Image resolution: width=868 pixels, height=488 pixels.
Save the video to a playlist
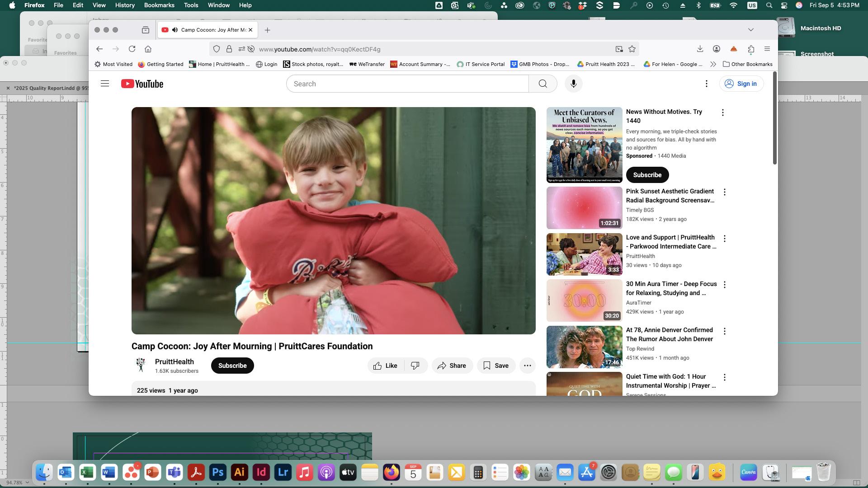(496, 366)
